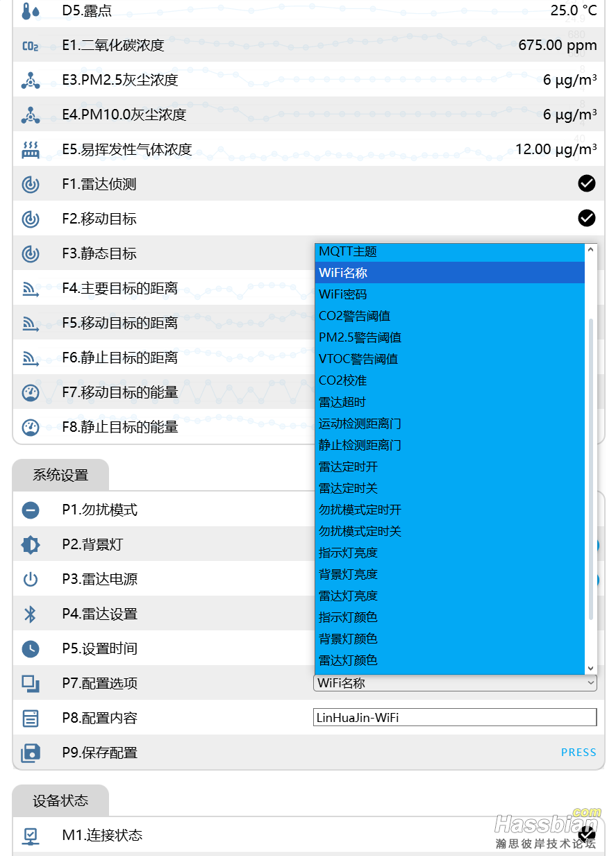
Task: Click the P4.雷达设置 label
Action: pos(100,614)
